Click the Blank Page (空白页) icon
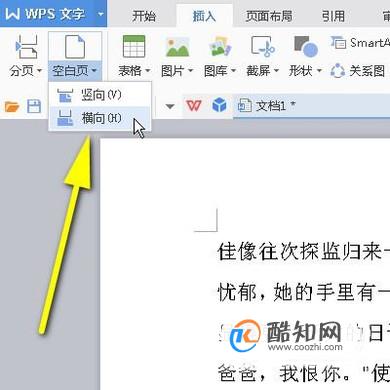This screenshot has height=390, width=390. [75, 47]
